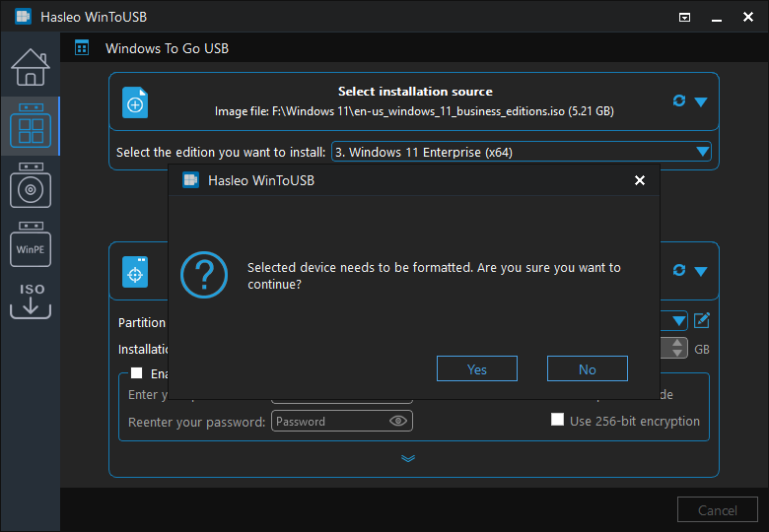Screen dimensions: 769x532
Task: Open the Home page in sidebar
Action: point(31,67)
